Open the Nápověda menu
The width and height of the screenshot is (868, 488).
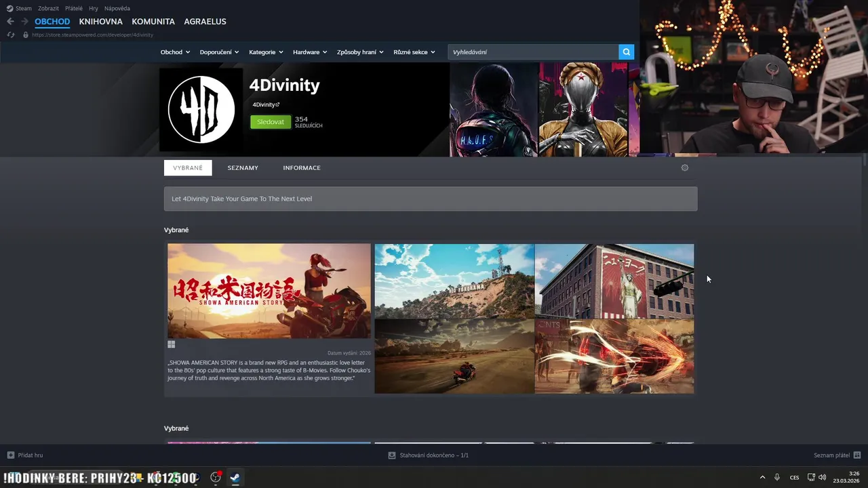[117, 8]
